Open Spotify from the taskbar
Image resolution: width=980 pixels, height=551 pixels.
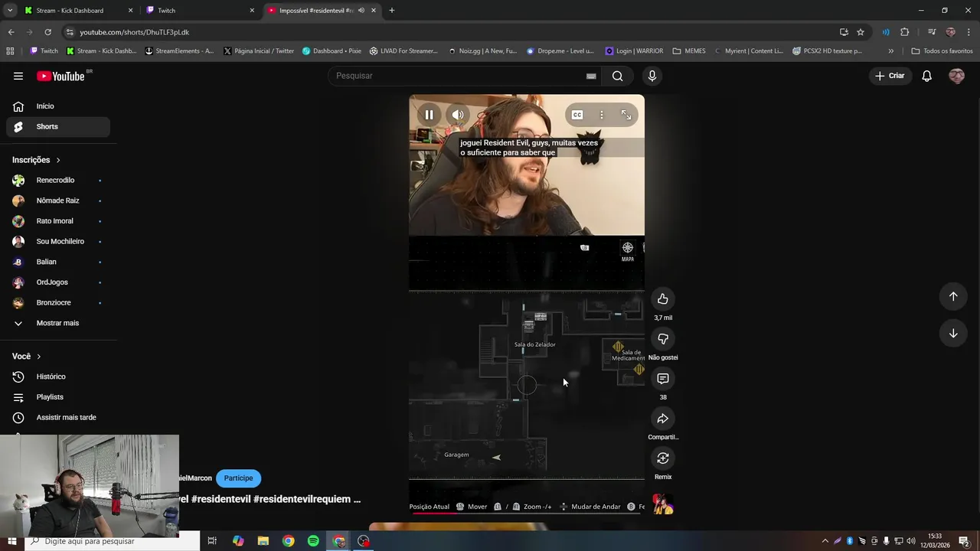313,541
